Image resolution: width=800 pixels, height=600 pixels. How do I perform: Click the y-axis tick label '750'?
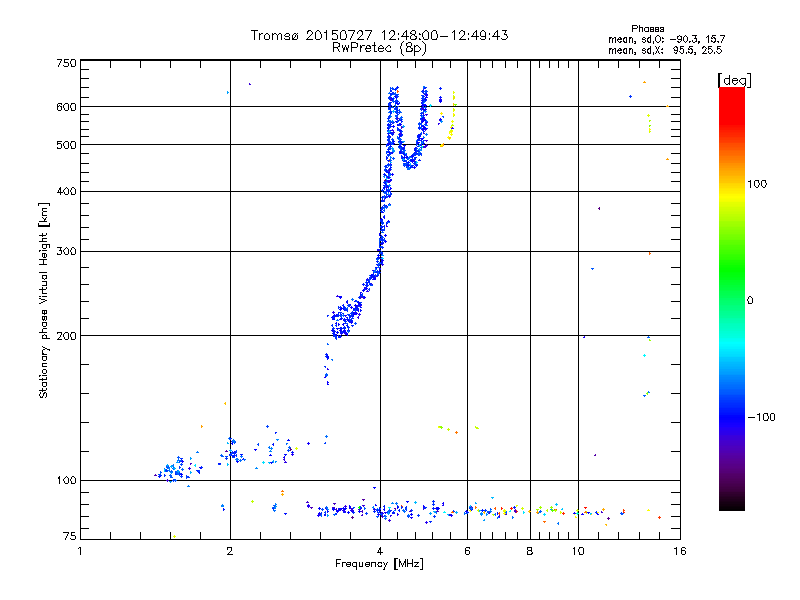tap(66, 63)
